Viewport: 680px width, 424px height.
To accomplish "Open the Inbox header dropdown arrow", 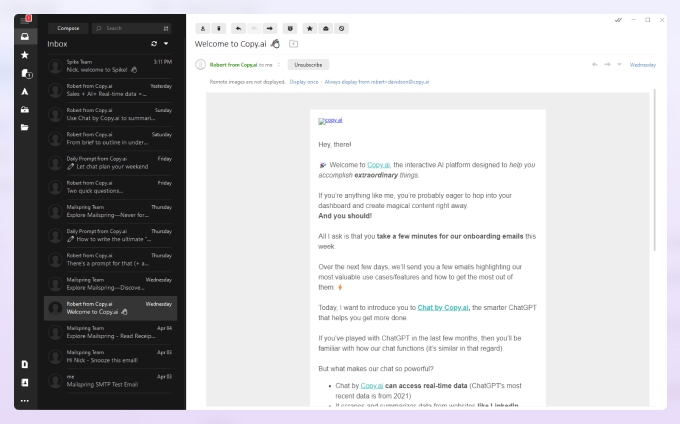I will coord(166,44).
